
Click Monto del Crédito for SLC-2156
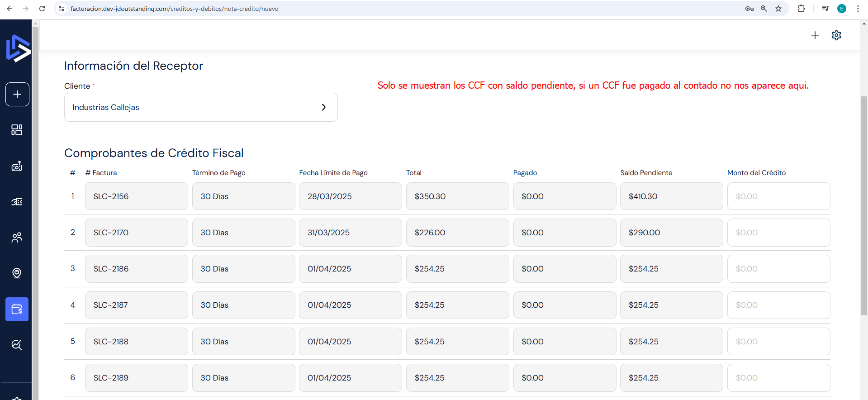(x=778, y=196)
